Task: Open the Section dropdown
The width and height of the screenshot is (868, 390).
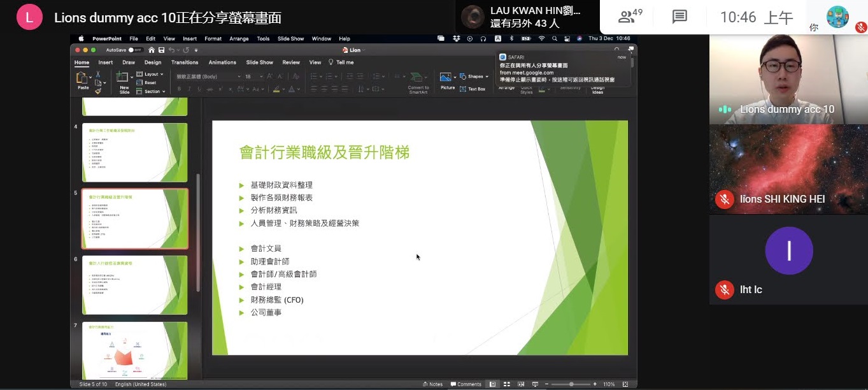Action: [153, 92]
